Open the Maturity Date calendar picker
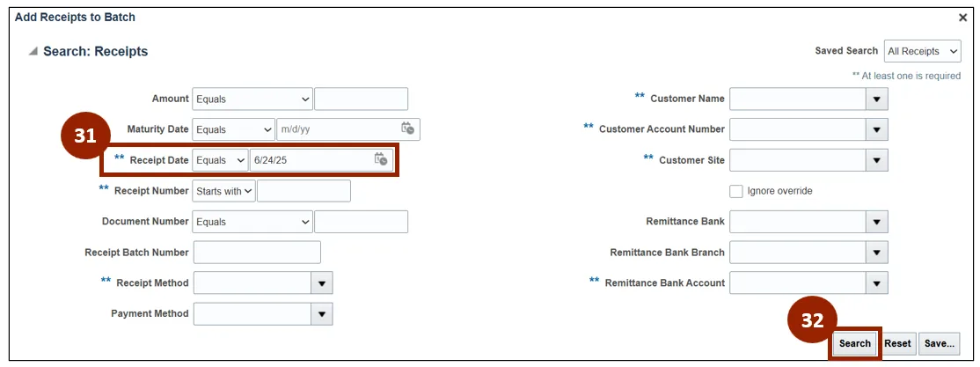 407,129
